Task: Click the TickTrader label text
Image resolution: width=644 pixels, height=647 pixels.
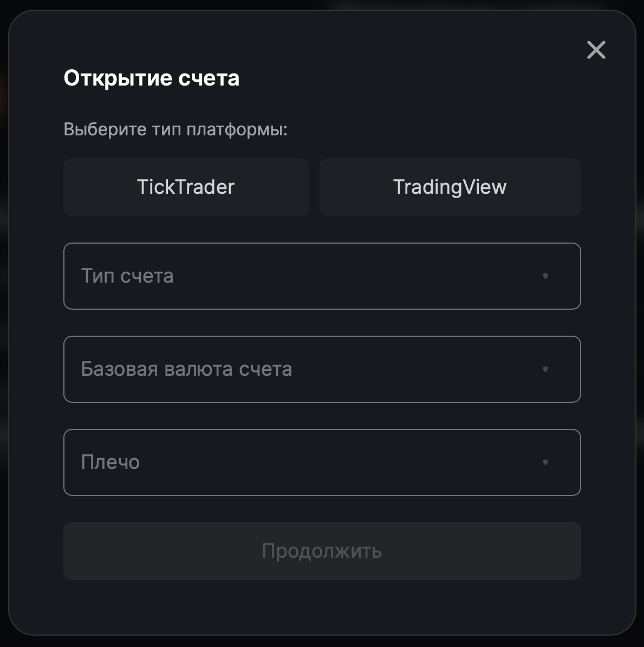Action: (x=186, y=187)
